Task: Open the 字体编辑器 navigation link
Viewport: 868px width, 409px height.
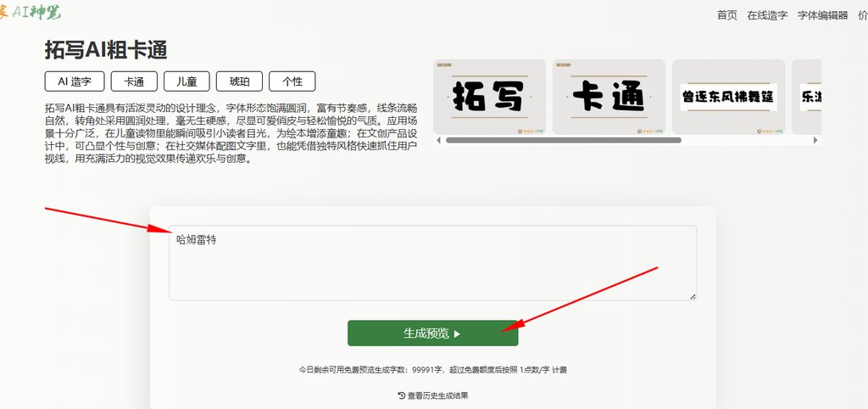Action: click(822, 15)
